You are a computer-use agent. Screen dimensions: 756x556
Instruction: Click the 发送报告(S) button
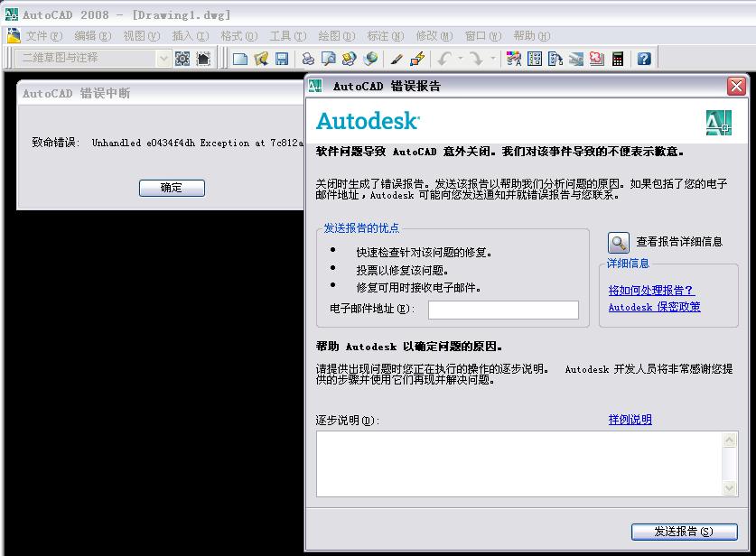point(684,532)
